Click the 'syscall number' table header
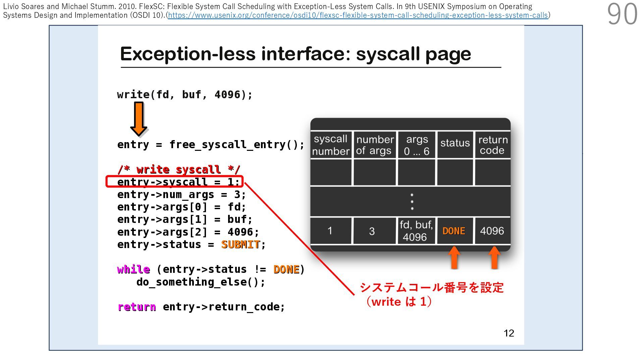Image resolution: width=644 pixels, height=362 pixels. coord(331,145)
